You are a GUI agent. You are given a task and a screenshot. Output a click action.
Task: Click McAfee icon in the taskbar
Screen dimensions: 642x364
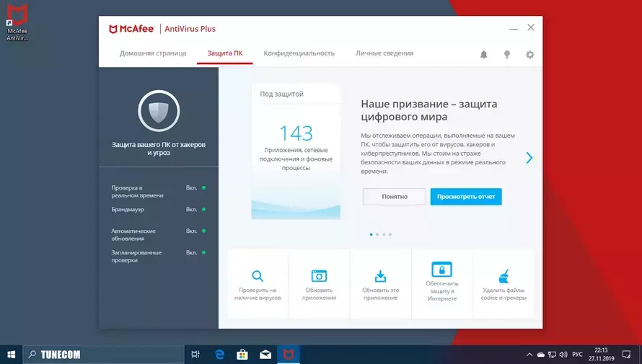pyautogui.click(x=289, y=355)
